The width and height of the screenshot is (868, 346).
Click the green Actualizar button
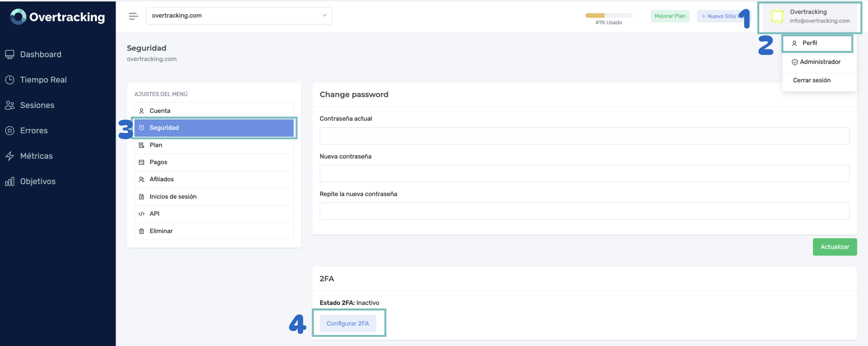coord(834,247)
